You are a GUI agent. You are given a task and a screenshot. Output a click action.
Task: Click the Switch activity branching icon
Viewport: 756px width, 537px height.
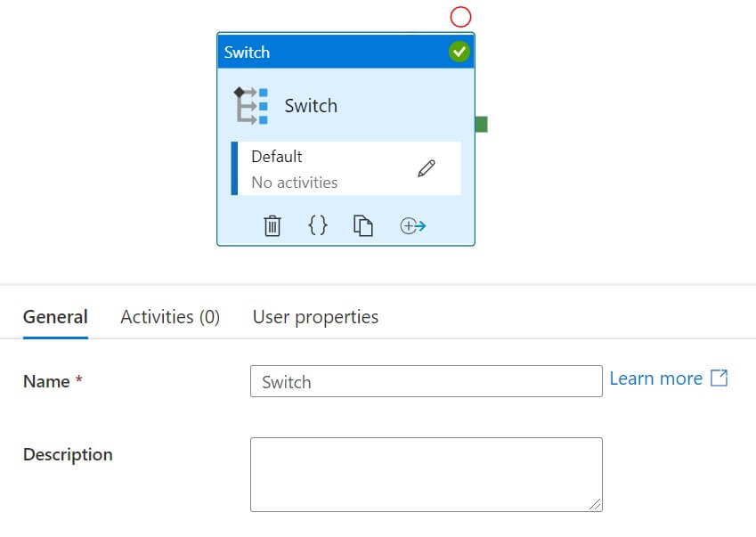(251, 105)
